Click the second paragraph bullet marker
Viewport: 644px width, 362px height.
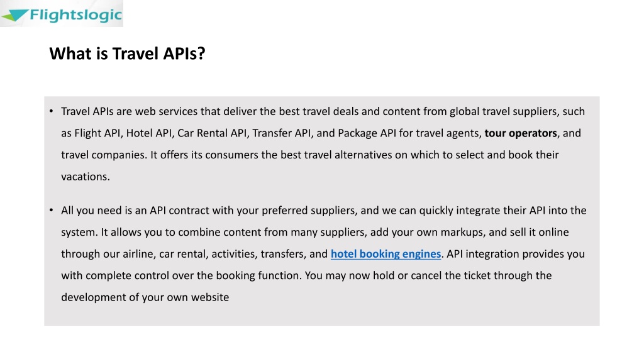coord(52,210)
